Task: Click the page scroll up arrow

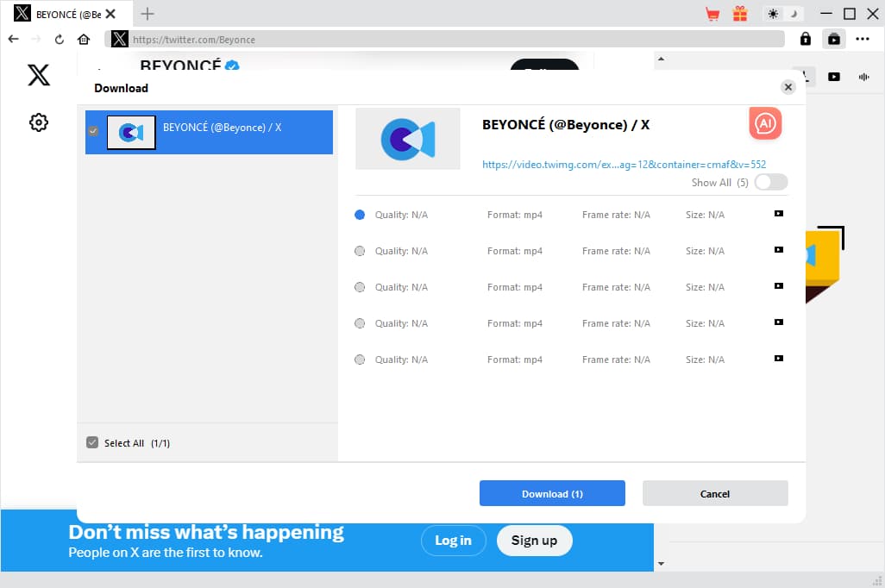Action: [x=661, y=59]
